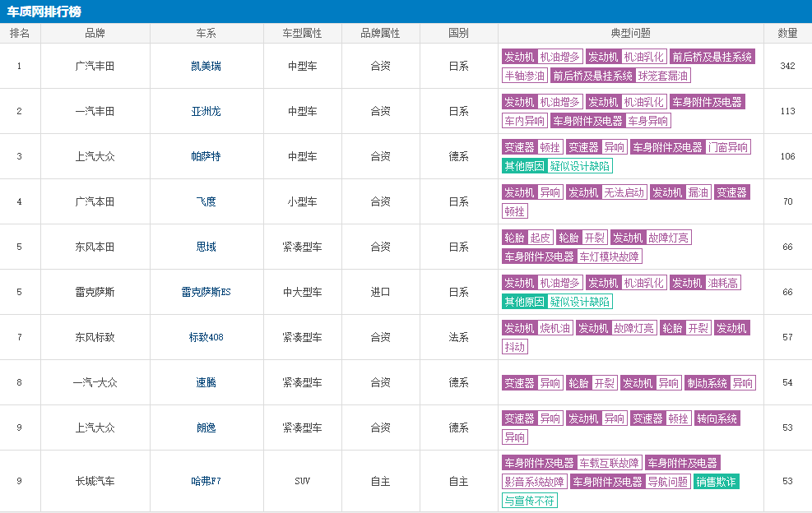Open the 标致408 car series link
Viewport: 812px width, 513px height.
[206, 337]
